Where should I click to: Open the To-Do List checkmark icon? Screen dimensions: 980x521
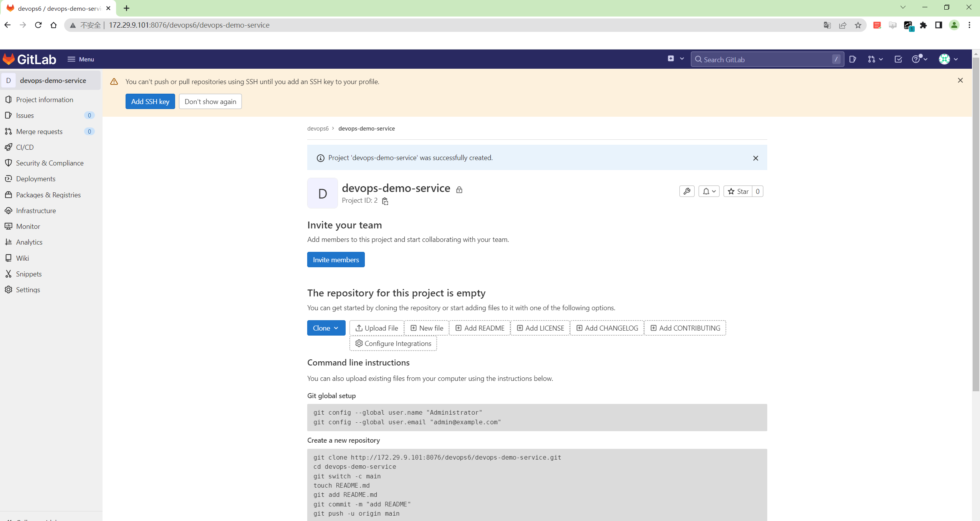pos(898,59)
